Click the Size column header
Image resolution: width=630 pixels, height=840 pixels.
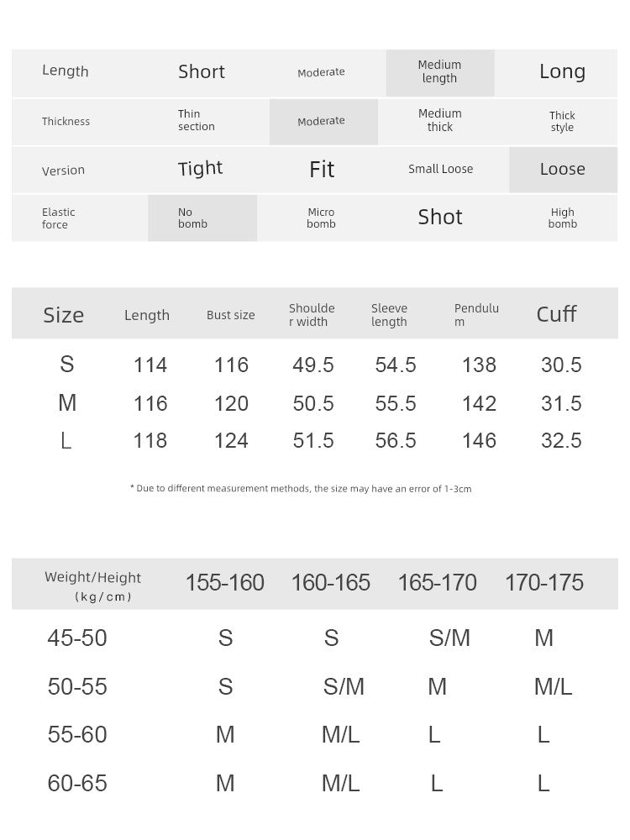(x=63, y=315)
